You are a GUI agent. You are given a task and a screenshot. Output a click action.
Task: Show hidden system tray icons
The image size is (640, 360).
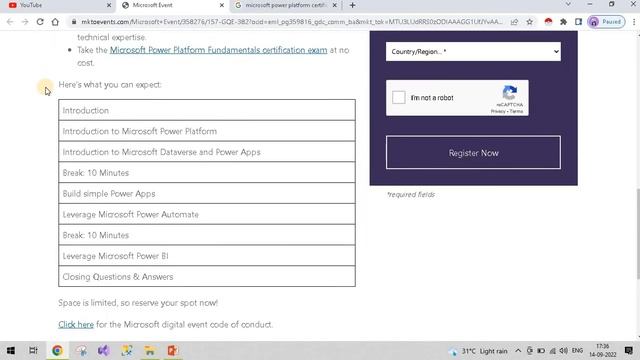point(518,351)
